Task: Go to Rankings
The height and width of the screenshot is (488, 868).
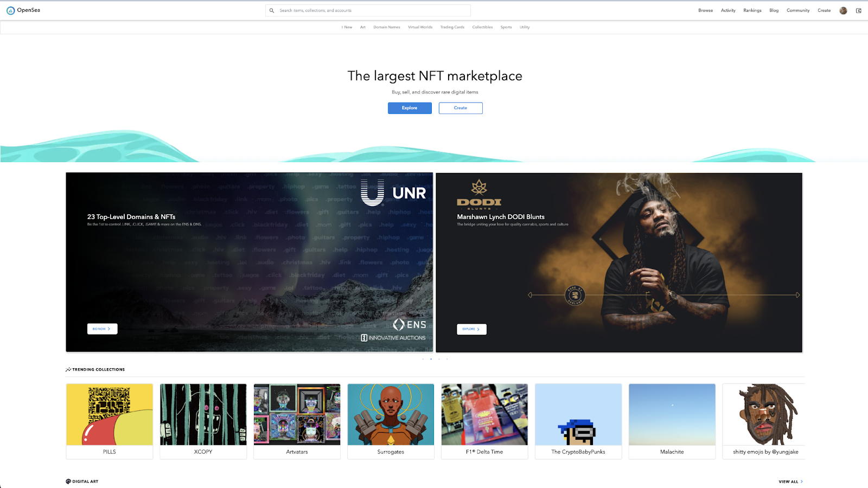Action: click(752, 10)
